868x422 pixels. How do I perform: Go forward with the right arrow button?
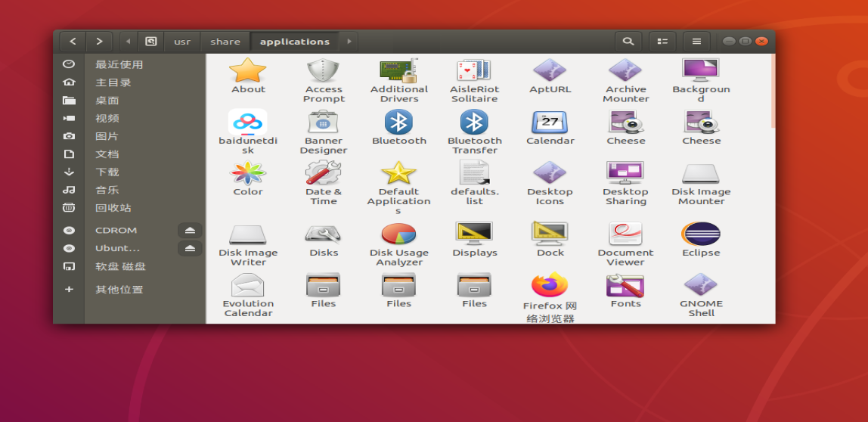coord(99,42)
